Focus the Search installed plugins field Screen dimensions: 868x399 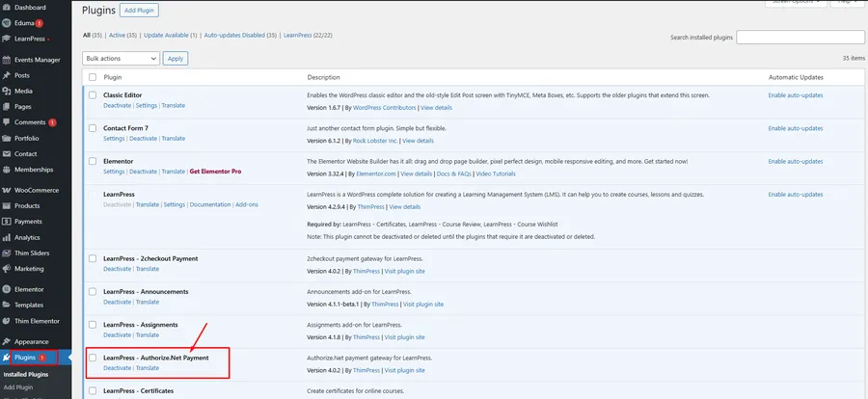point(799,37)
